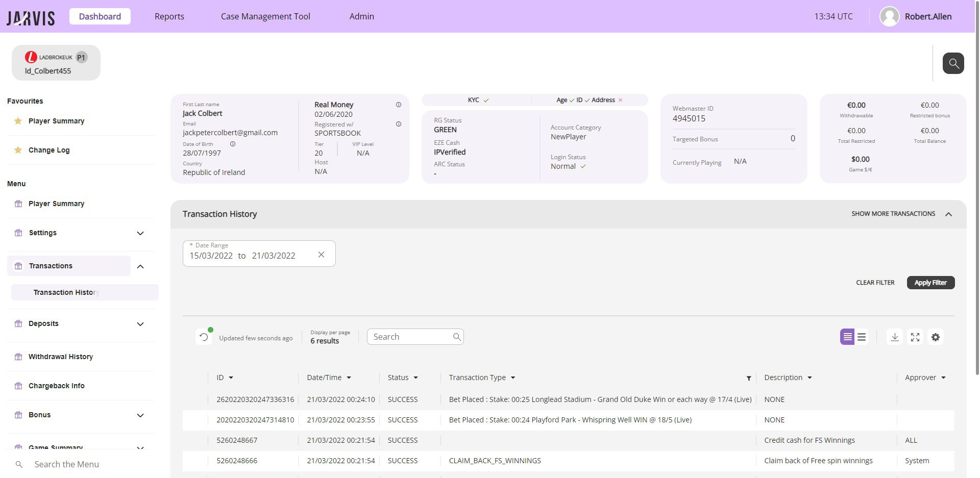Open the Dashboard tab
This screenshot has height=478, width=980.
(x=100, y=16)
